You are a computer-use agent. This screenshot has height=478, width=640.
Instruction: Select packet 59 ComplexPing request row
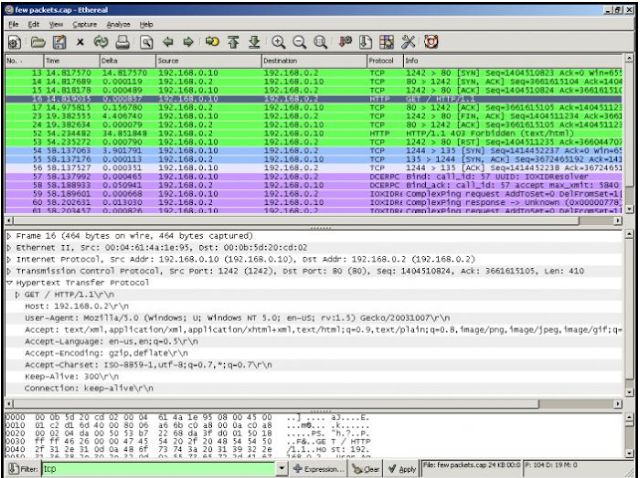(x=313, y=194)
